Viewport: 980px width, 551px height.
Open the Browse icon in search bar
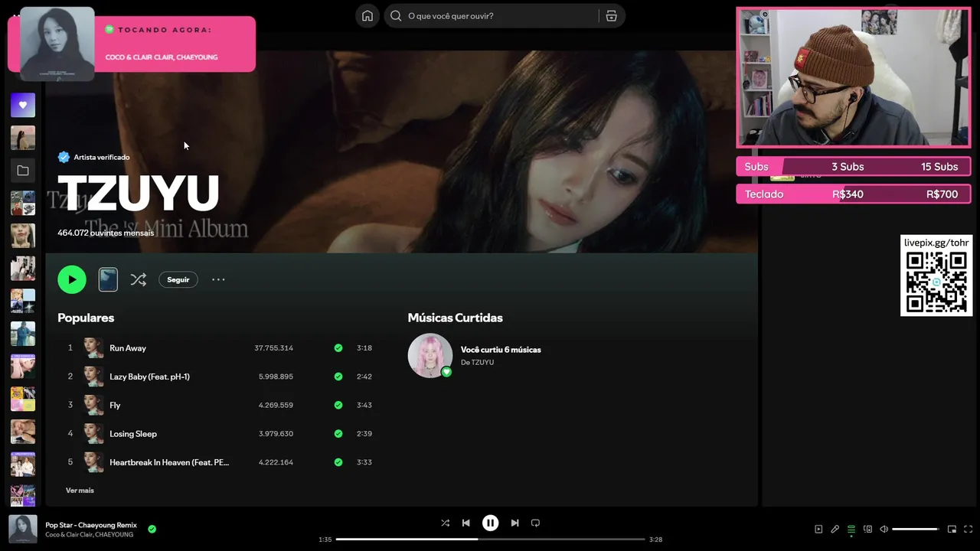point(611,16)
